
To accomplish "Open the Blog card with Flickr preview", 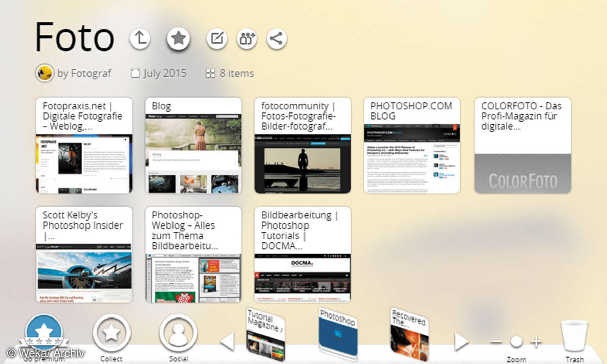I will (193, 145).
